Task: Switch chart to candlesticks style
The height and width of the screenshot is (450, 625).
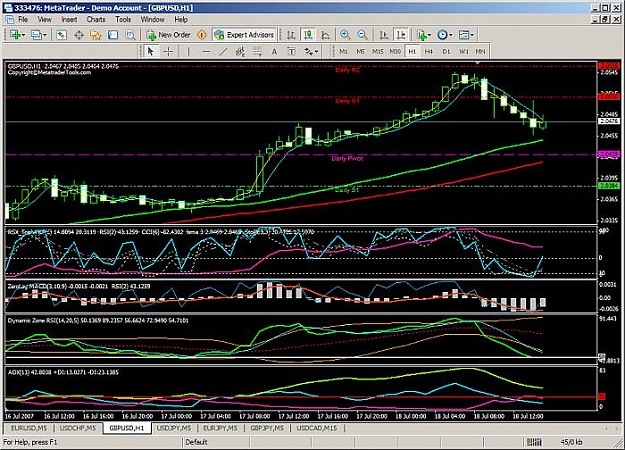Action: click(308, 35)
